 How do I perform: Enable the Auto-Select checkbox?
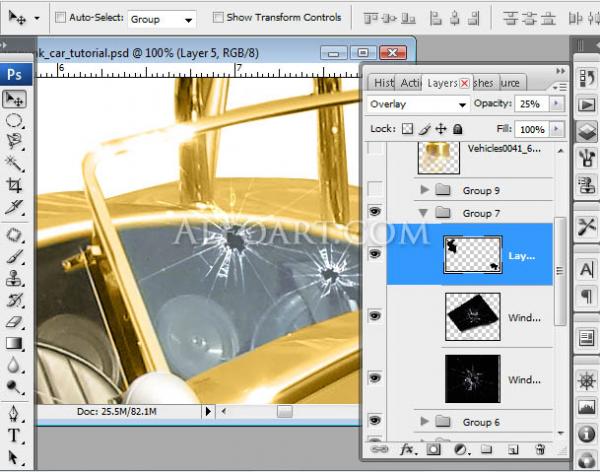click(61, 17)
